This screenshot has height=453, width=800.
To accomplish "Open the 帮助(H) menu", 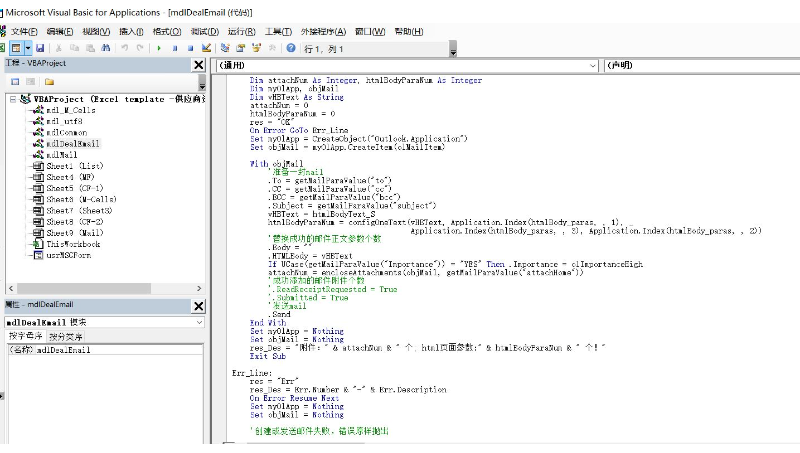I will coord(409,32).
